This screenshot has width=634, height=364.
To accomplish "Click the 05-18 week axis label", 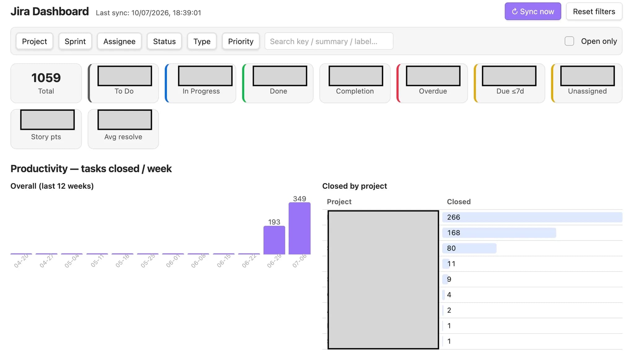I will click(x=123, y=261).
